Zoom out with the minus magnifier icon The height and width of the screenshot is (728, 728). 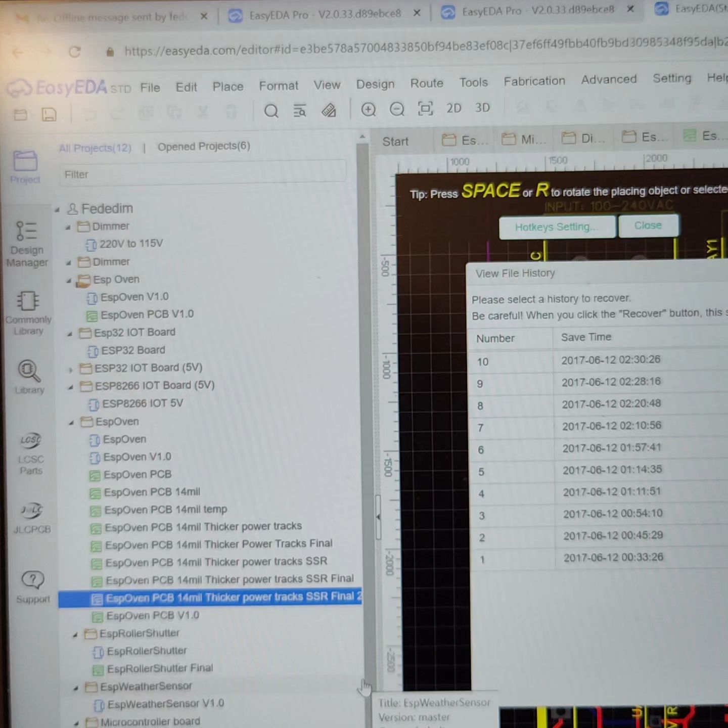[x=397, y=109]
